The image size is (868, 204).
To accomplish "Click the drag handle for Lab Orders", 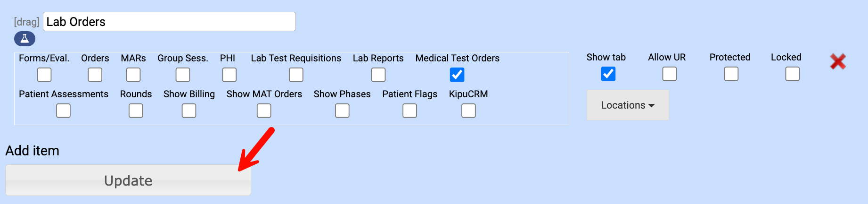I will [x=26, y=22].
